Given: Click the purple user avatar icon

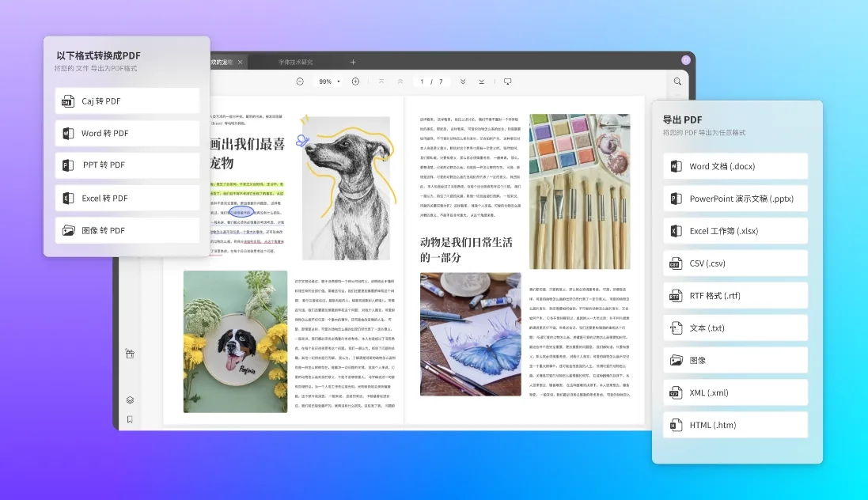Looking at the screenshot, I should [x=685, y=60].
